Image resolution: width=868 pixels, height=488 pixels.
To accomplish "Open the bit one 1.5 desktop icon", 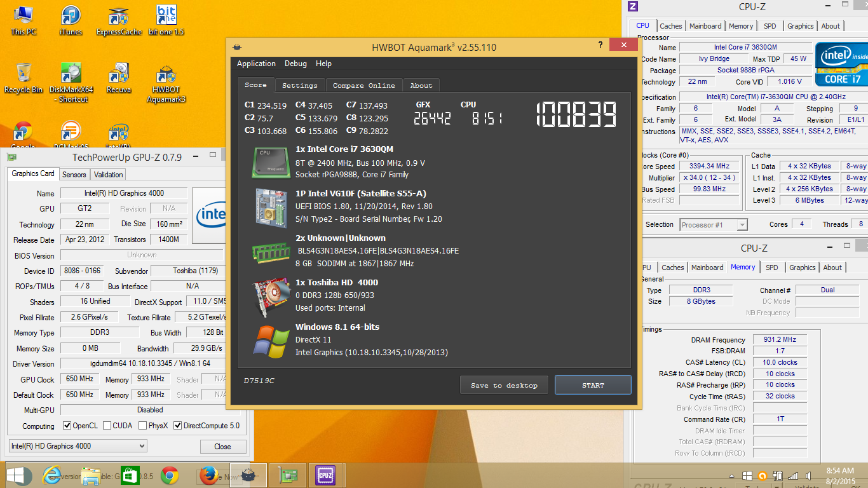I will click(166, 20).
